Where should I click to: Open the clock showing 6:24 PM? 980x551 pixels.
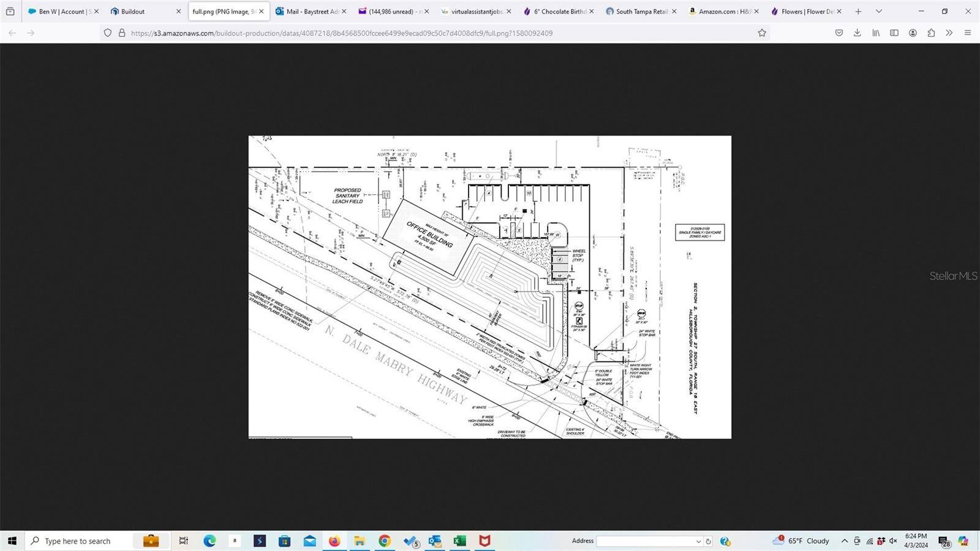[916, 541]
